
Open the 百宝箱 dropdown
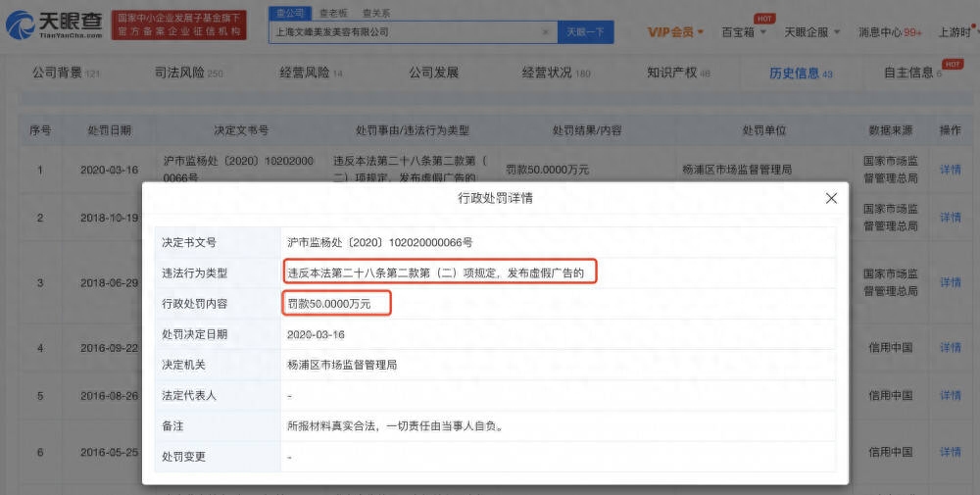tap(744, 32)
